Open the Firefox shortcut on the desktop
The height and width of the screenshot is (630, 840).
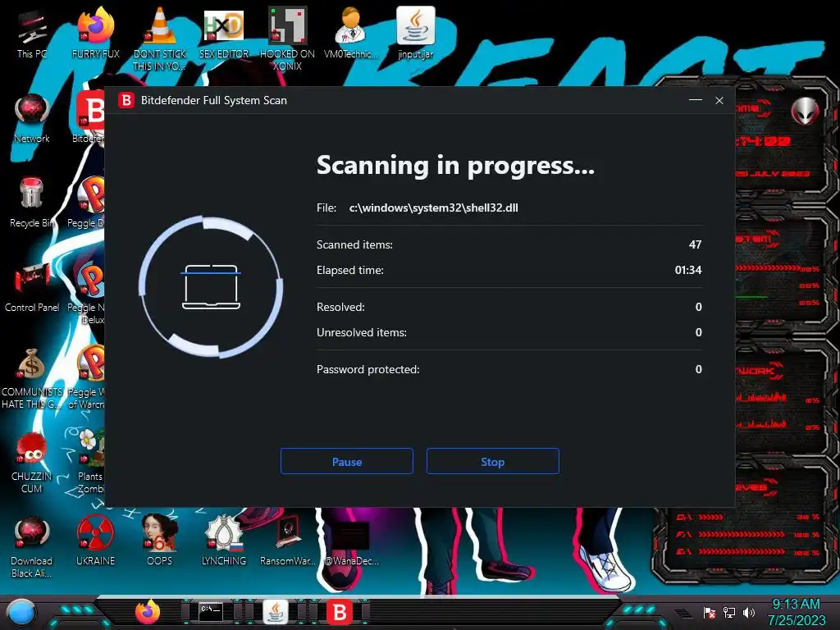click(x=95, y=33)
